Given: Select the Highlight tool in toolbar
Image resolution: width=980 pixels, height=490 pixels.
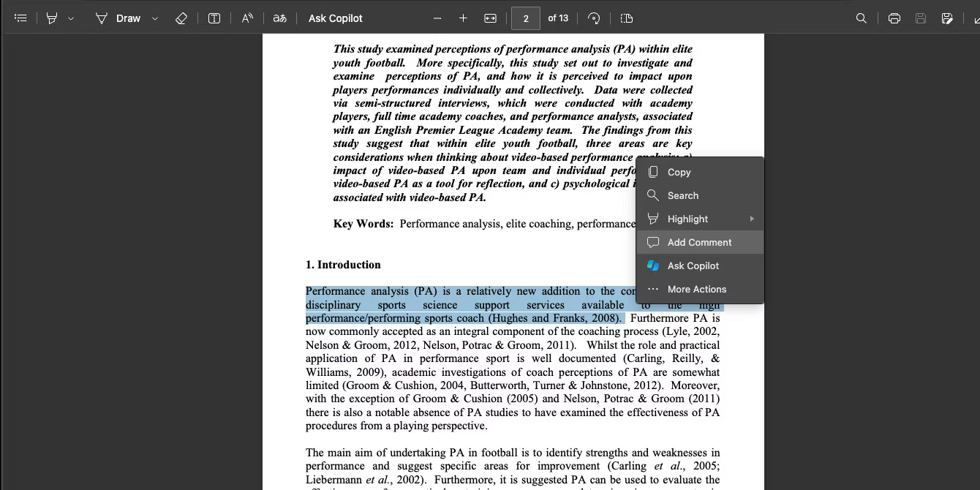Looking at the screenshot, I should pos(52,18).
